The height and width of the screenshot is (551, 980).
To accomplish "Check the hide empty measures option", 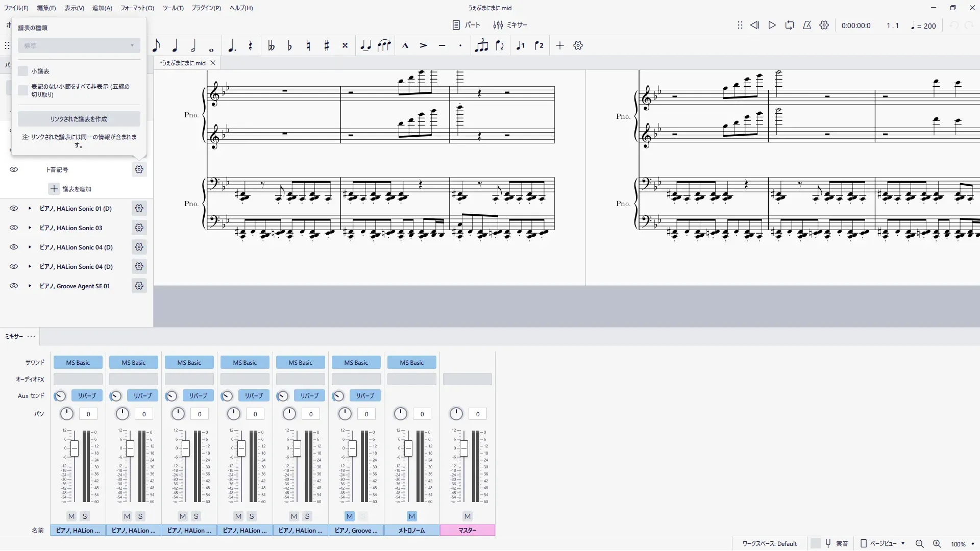I will (x=23, y=90).
